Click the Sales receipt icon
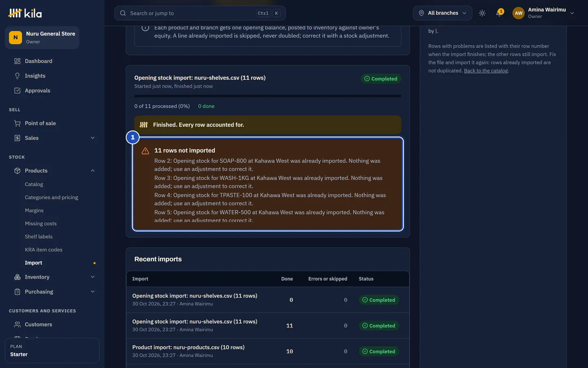 pyautogui.click(x=17, y=138)
